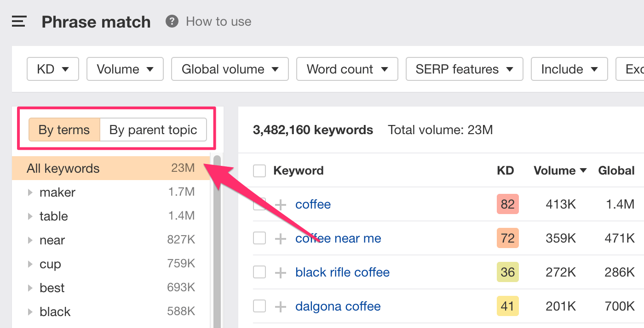Expand the maker term group

[x=30, y=192]
